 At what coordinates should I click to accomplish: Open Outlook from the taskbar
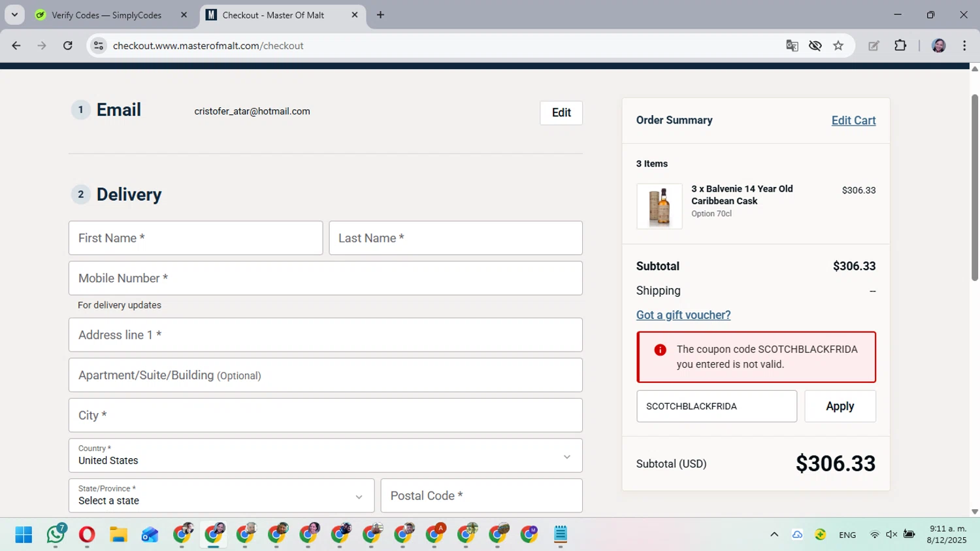tap(150, 535)
